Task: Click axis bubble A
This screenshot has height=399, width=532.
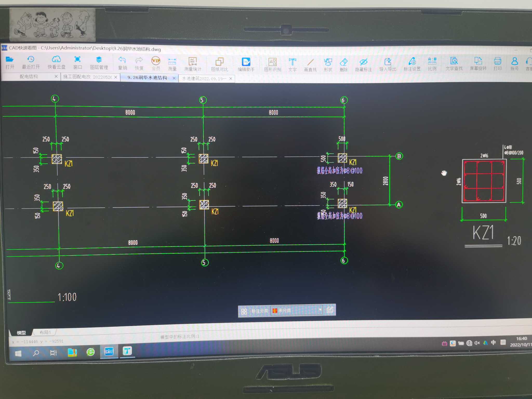Action: (x=399, y=205)
